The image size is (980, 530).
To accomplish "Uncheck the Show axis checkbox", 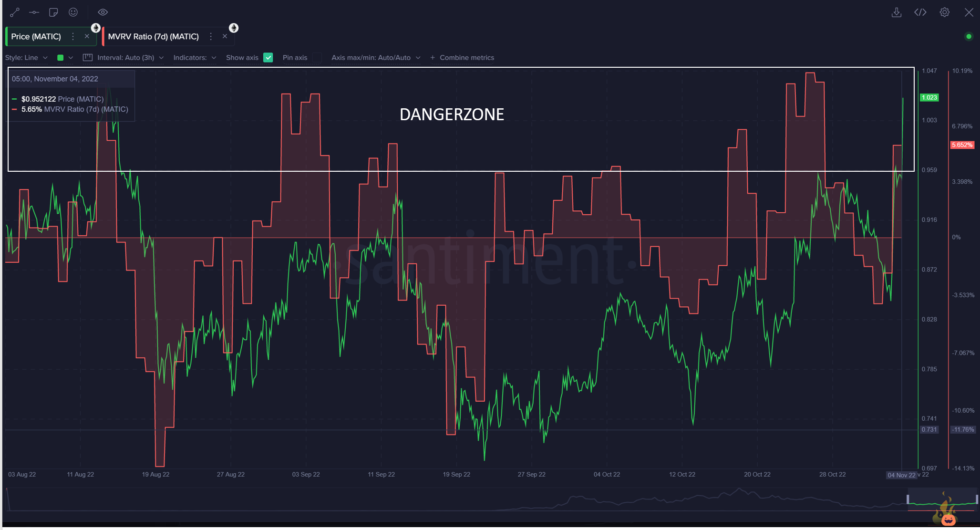I will [x=268, y=58].
